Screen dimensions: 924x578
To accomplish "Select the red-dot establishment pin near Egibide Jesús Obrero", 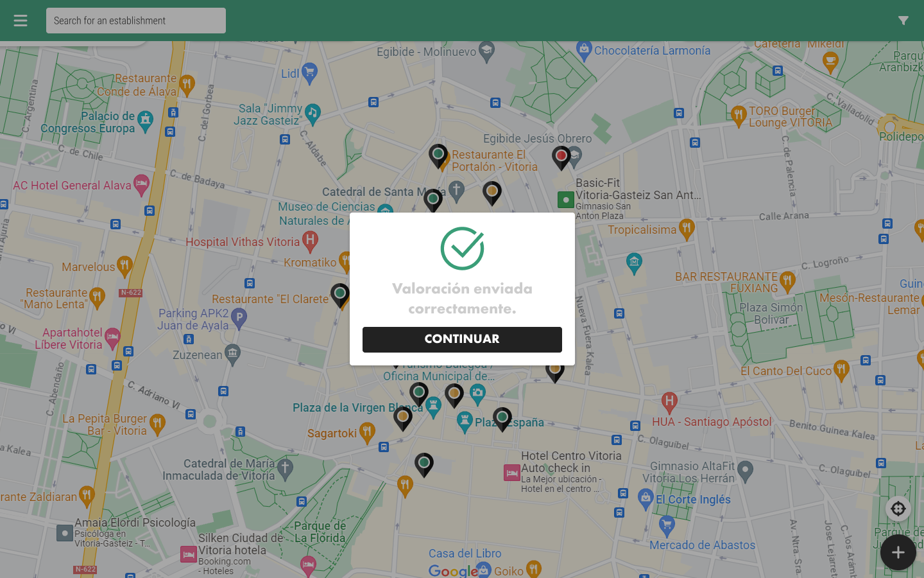I will point(561,158).
